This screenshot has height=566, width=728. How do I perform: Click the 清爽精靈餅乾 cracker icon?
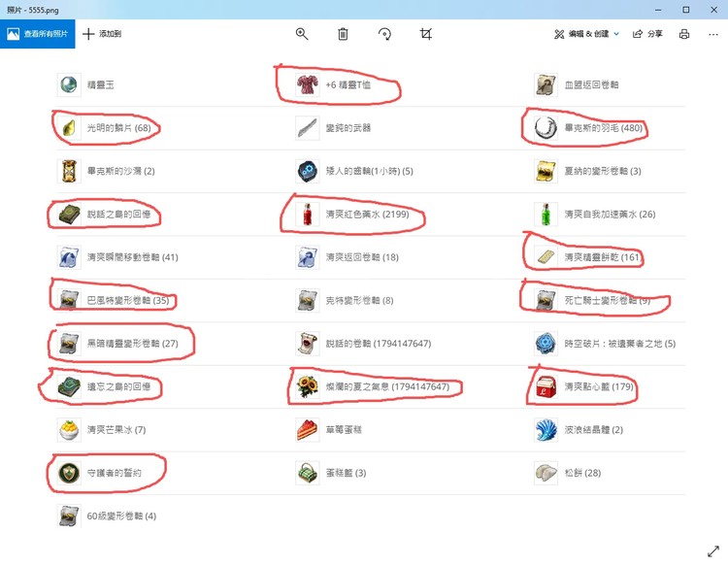(x=546, y=257)
